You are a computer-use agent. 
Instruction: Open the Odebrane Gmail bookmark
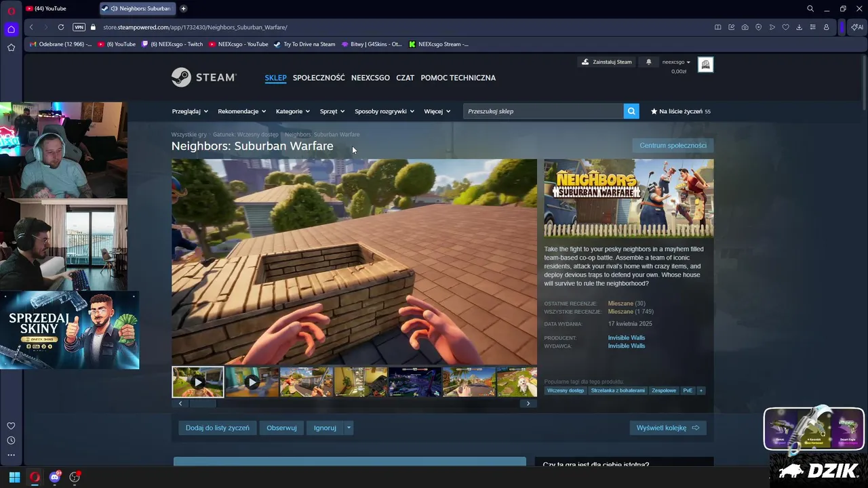click(x=61, y=44)
